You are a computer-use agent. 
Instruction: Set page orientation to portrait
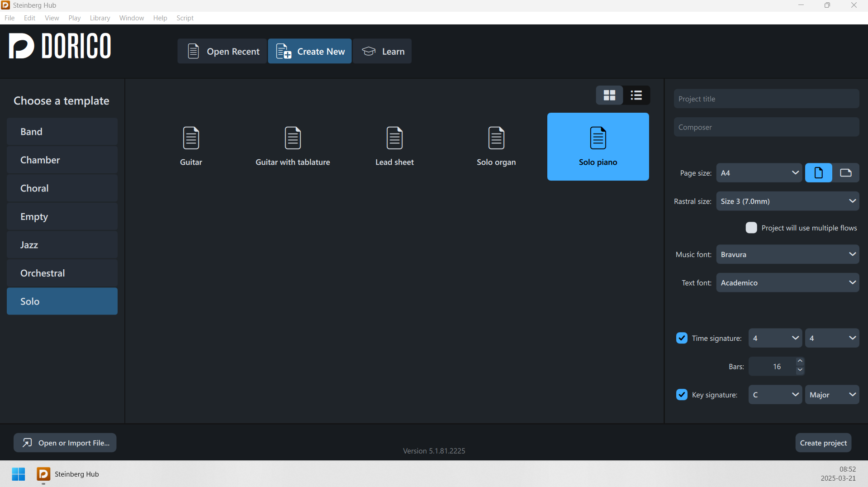point(818,173)
